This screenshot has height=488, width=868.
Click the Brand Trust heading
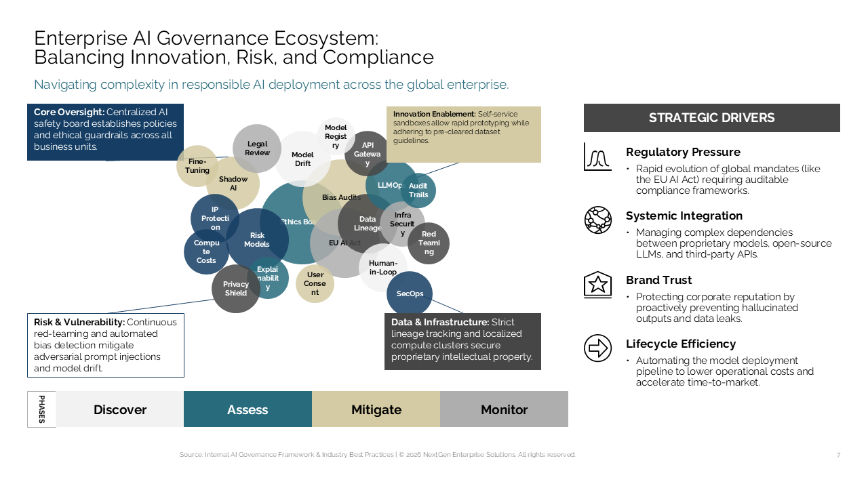pyautogui.click(x=659, y=280)
